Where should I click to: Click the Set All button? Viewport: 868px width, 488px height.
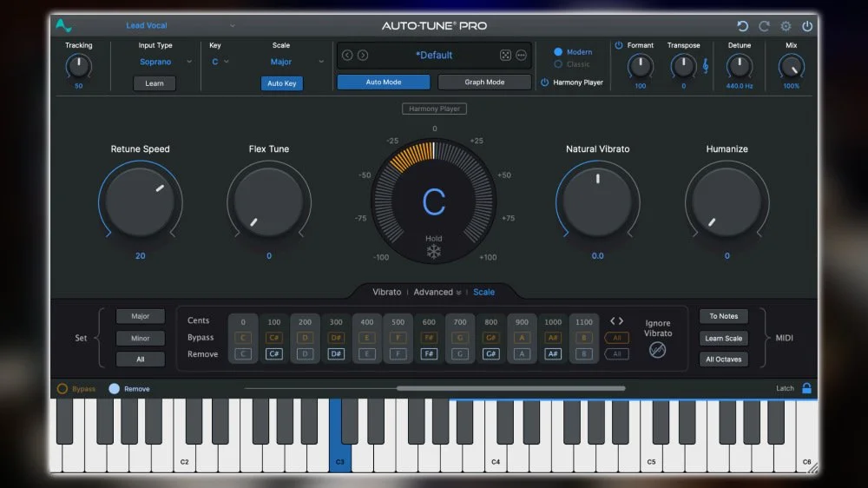coord(140,359)
